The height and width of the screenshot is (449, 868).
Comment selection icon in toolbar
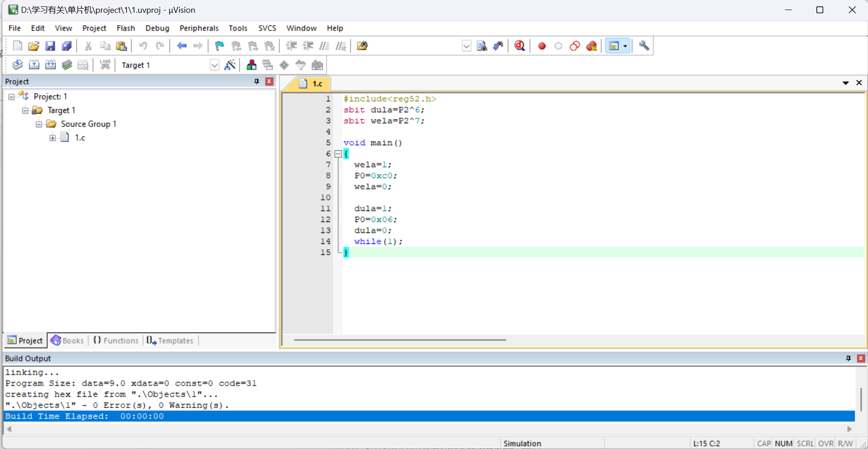pos(324,46)
